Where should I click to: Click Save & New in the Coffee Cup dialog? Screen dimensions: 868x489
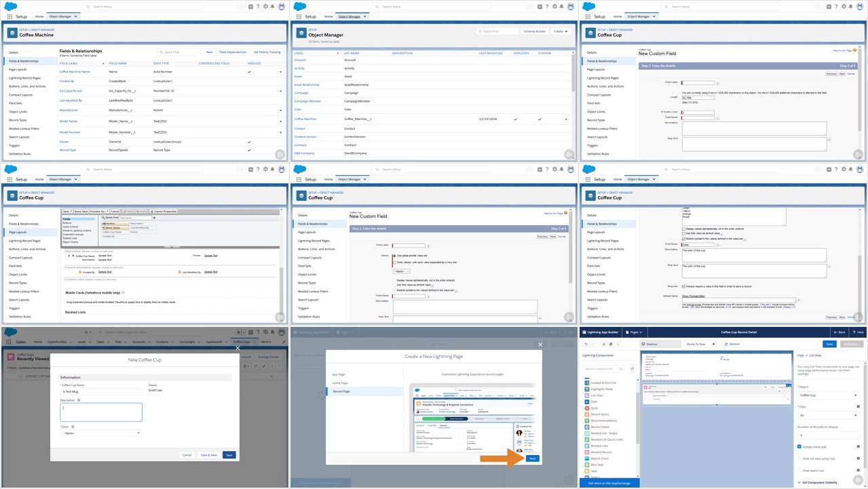208,454
